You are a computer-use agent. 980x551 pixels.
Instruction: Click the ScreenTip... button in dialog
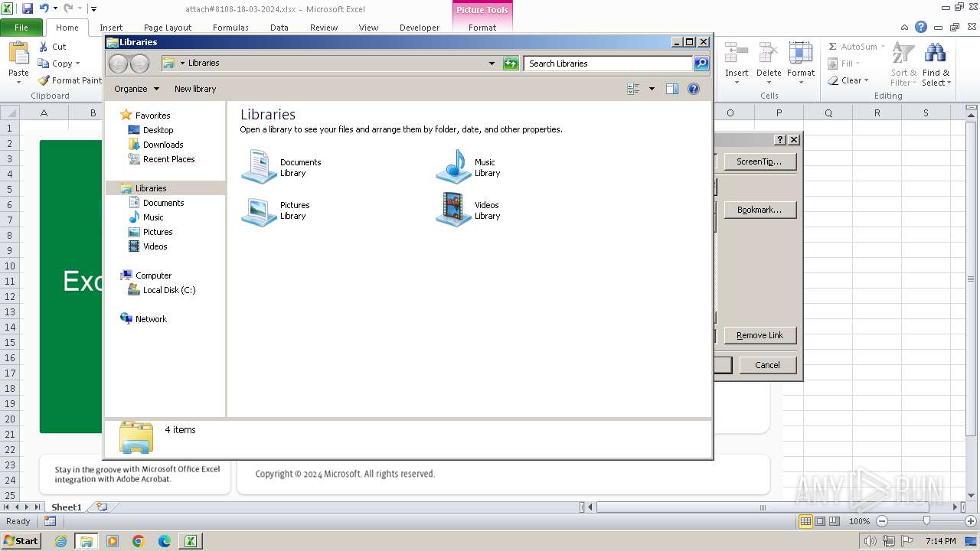[759, 161]
